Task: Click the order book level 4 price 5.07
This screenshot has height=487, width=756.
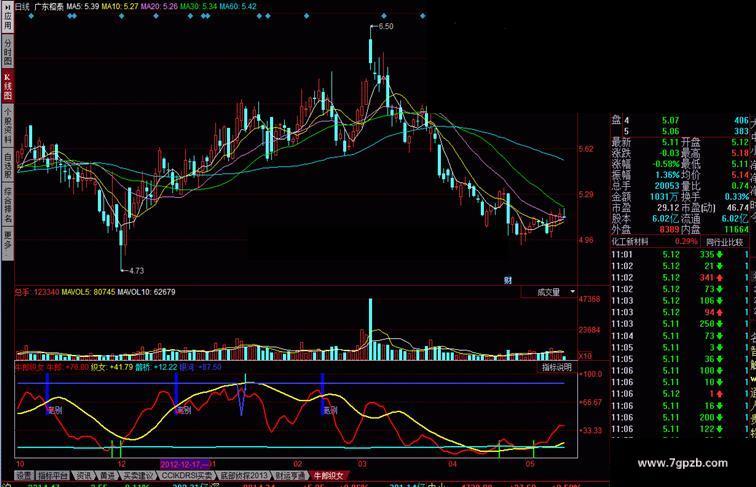Action: click(670, 121)
